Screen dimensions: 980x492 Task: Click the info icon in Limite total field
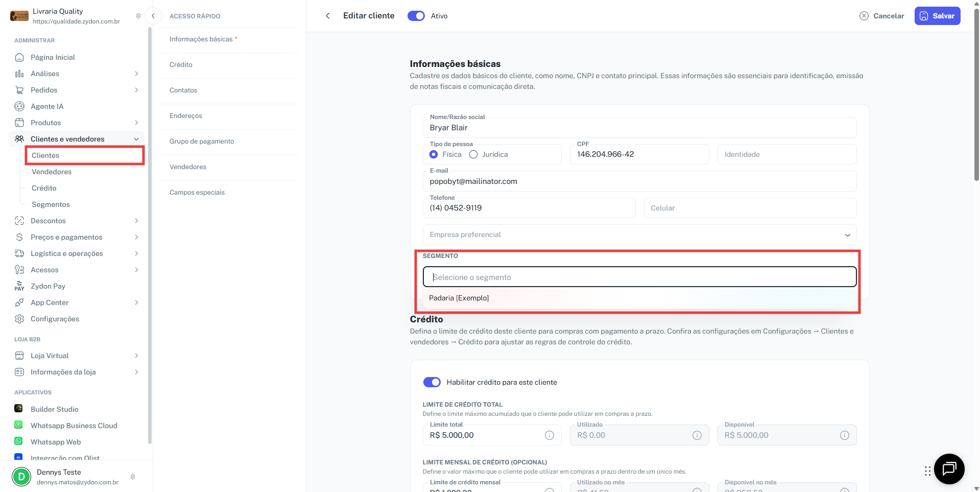tap(549, 435)
